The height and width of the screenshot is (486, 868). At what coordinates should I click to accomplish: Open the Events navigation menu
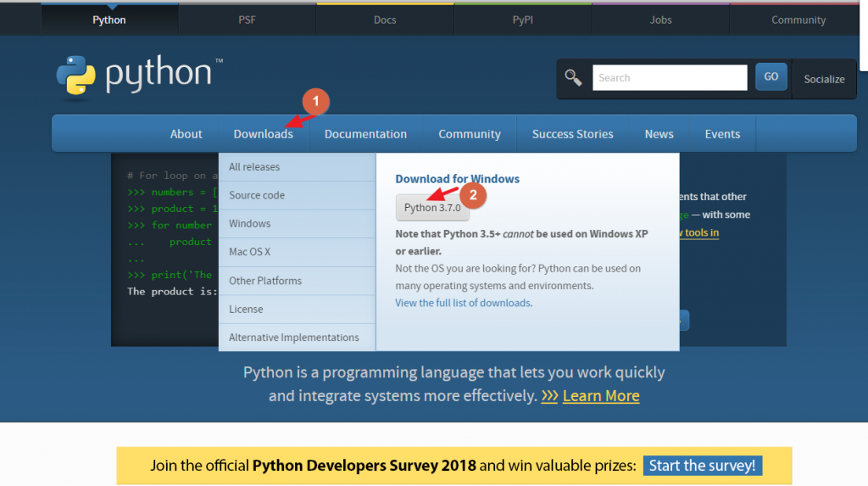click(722, 134)
